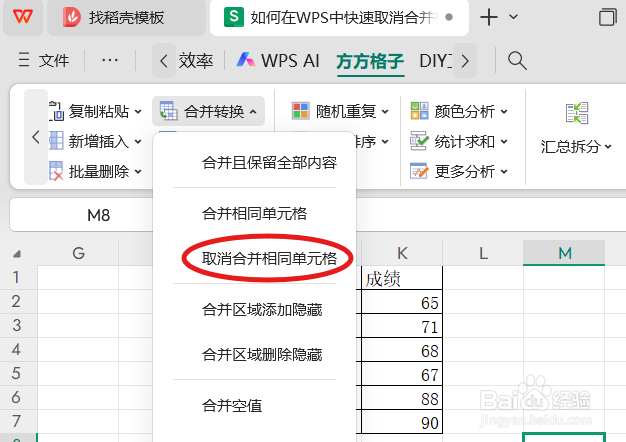Screen dimensions: 626x442
Task: Click the 汇总拆分 icon
Action: click(x=577, y=113)
